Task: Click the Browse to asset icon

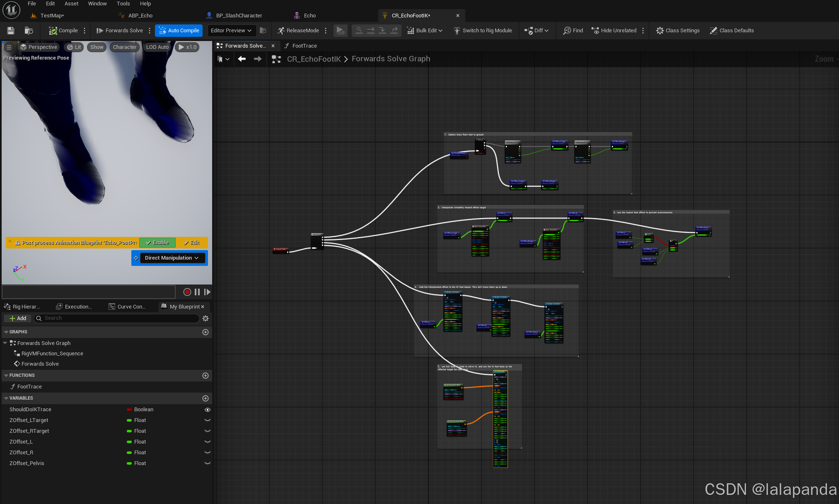Action: (x=29, y=31)
